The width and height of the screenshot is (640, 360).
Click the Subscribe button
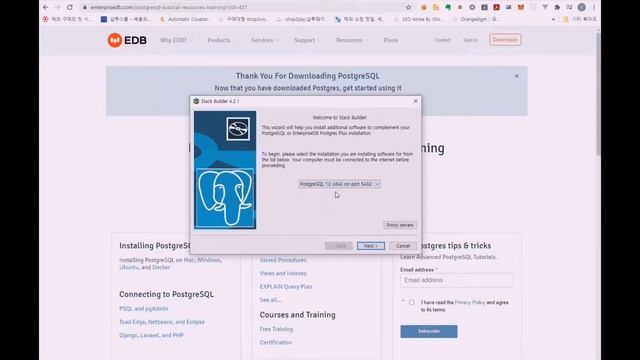point(429,331)
